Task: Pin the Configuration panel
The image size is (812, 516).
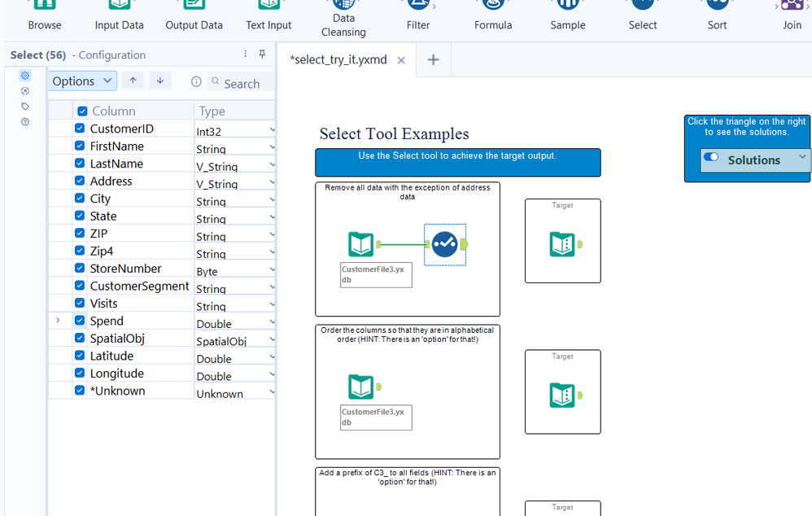Action: [263, 54]
